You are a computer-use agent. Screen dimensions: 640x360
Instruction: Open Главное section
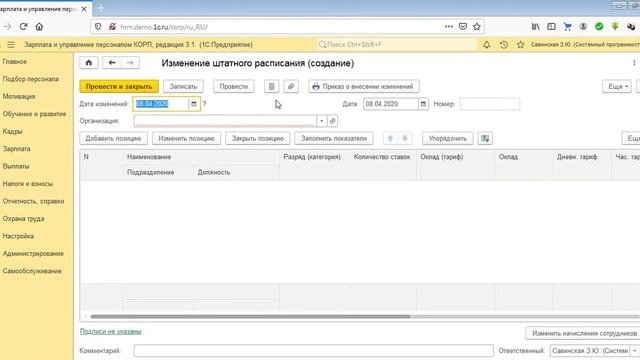point(15,62)
